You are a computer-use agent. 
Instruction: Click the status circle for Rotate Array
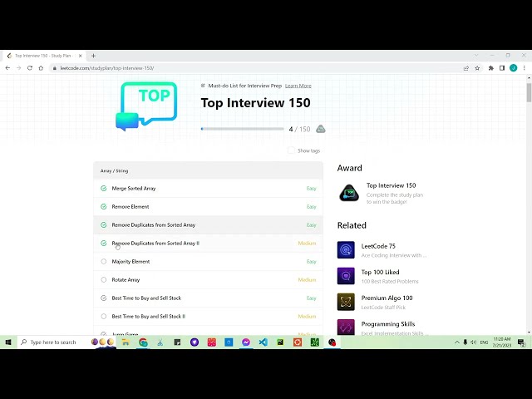click(104, 280)
